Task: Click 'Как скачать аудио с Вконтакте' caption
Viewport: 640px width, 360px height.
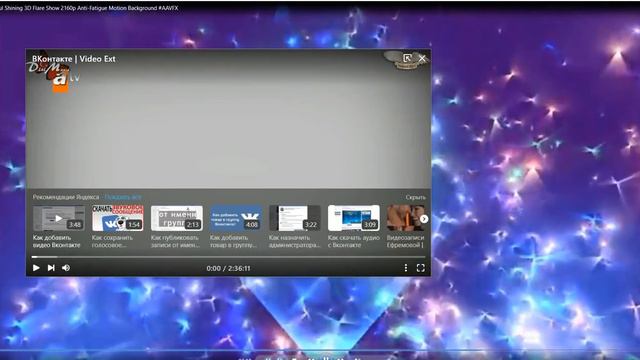Action: point(353,241)
